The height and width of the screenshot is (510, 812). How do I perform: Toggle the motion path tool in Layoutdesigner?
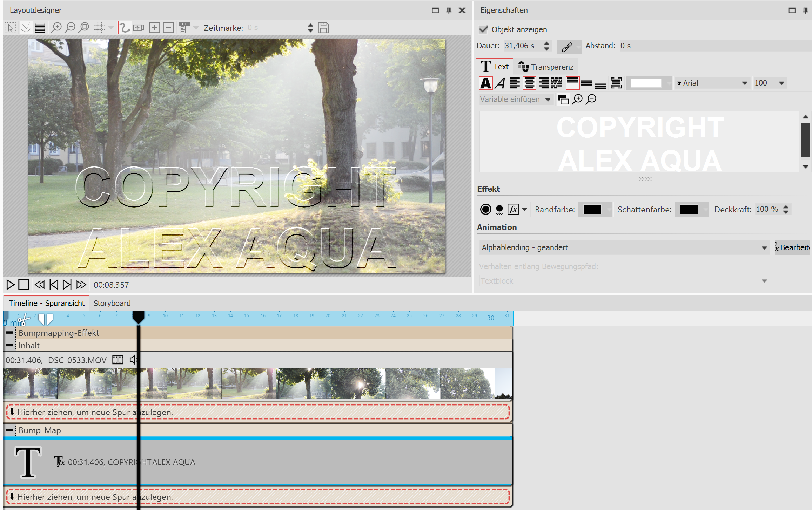125,28
